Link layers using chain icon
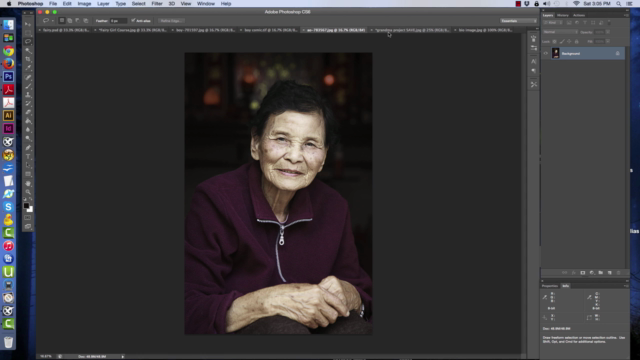This screenshot has width=640, height=360. [564, 273]
